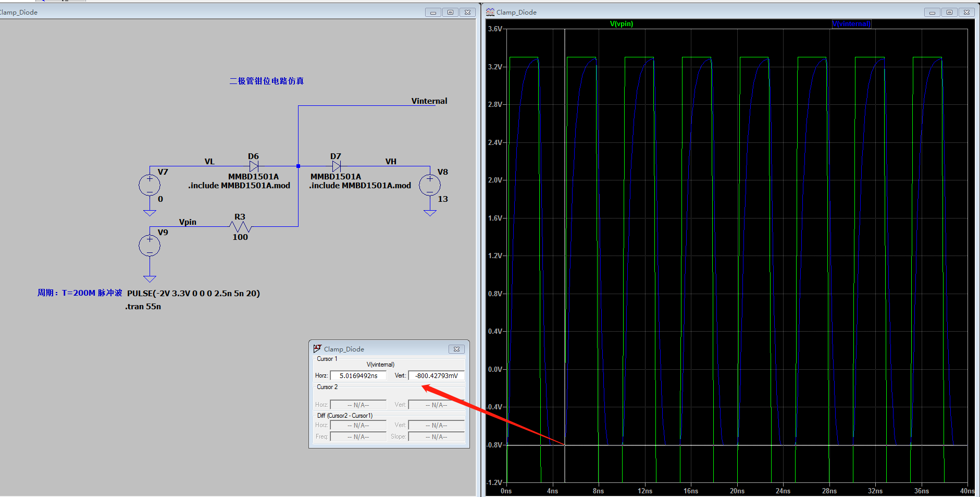Click the LTspice logo in the cursor dialog titlebar
The height and width of the screenshot is (497, 980).
(317, 348)
